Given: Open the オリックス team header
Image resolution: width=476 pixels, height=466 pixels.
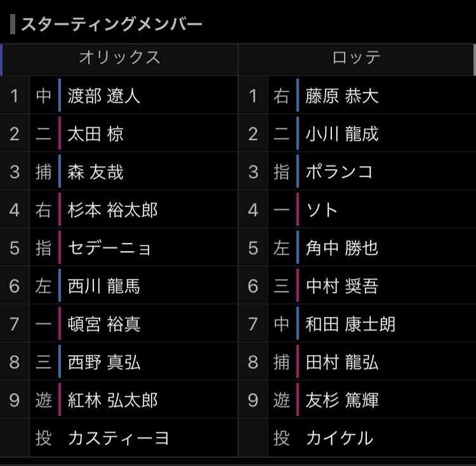Looking at the screenshot, I should tap(119, 58).
